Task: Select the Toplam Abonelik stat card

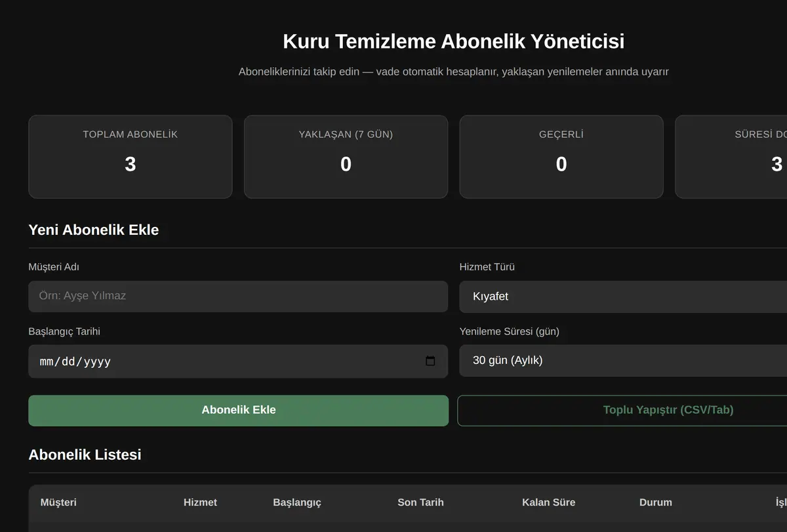Action: click(131, 157)
